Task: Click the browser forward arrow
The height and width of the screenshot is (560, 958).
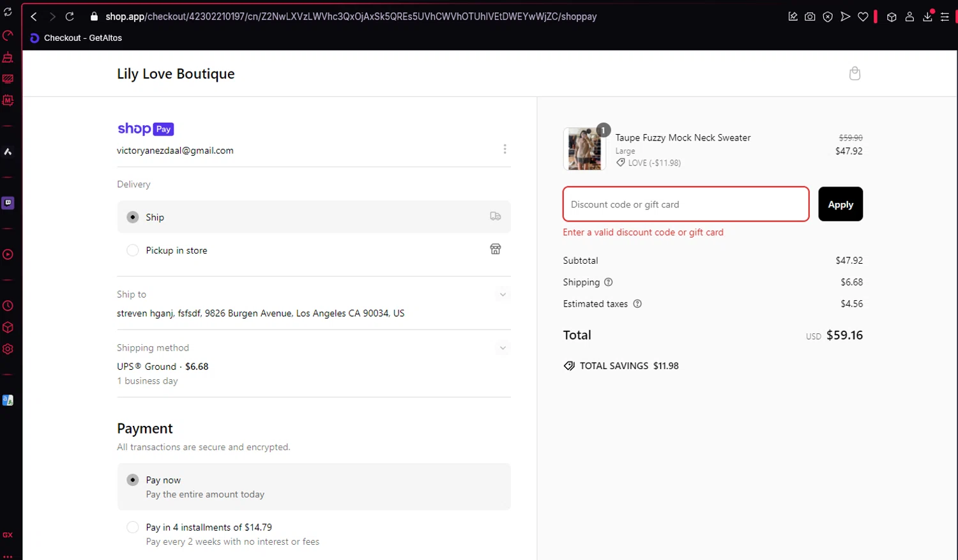Action: [52, 17]
